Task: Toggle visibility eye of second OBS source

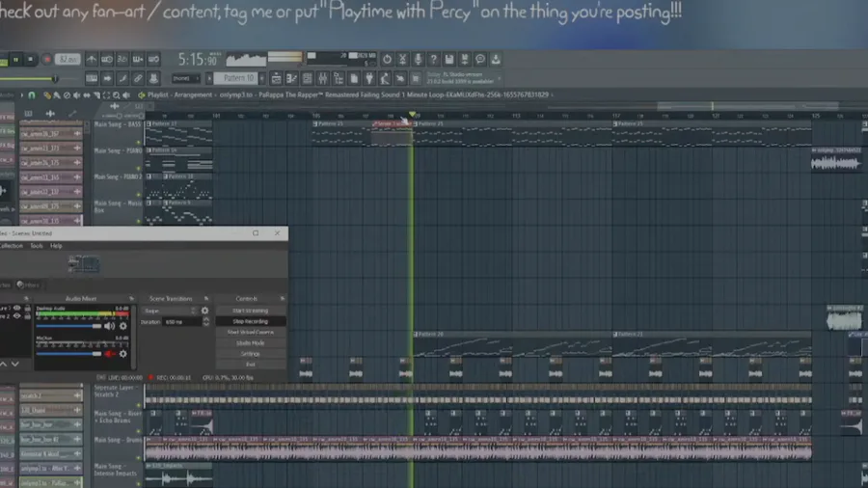Action: (16, 316)
